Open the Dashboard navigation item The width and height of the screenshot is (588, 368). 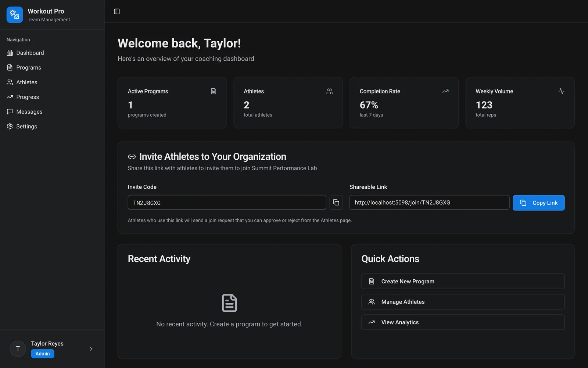(52, 53)
